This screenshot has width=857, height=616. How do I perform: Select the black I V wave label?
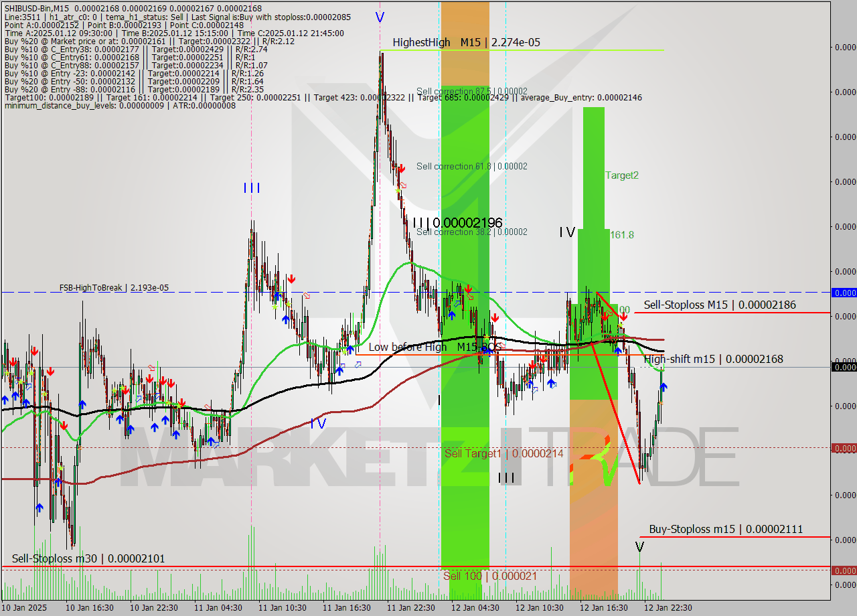point(567,232)
